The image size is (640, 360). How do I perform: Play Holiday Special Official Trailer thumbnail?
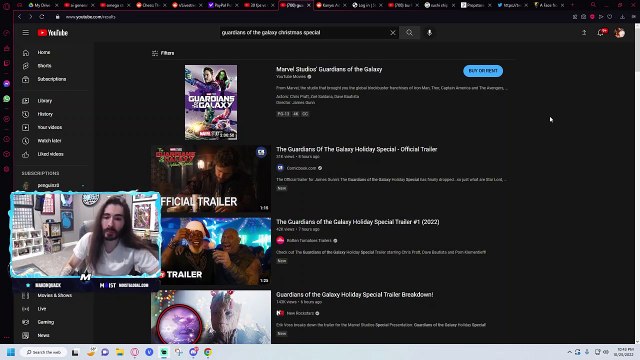tap(211, 179)
